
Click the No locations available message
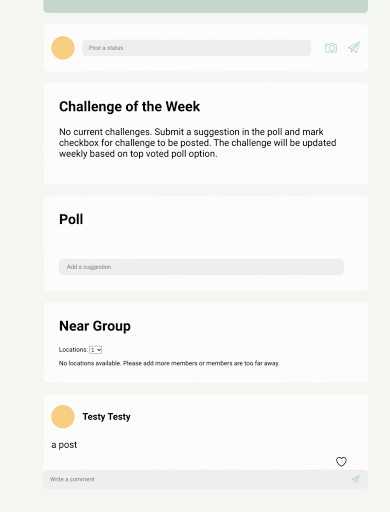[x=169, y=363]
